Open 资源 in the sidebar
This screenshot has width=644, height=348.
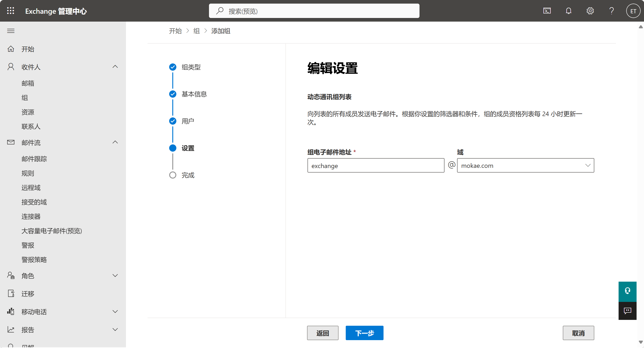pyautogui.click(x=28, y=112)
